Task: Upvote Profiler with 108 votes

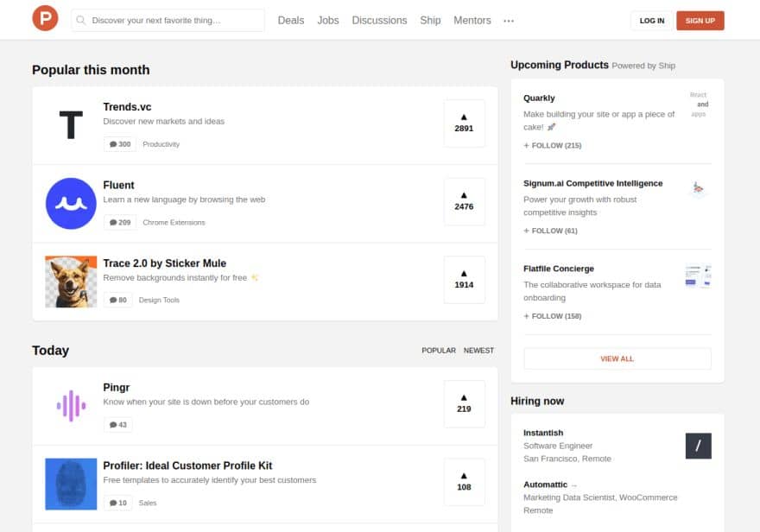Action: pos(464,482)
